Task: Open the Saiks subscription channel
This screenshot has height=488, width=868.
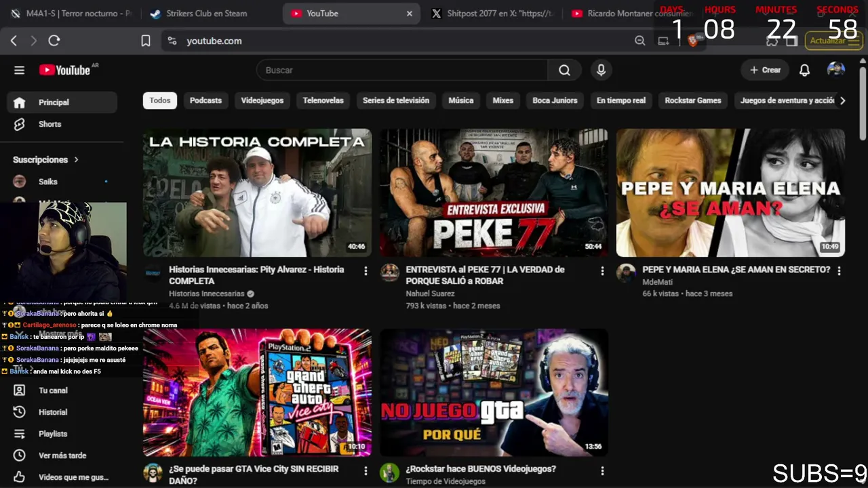Action: pos(62,182)
